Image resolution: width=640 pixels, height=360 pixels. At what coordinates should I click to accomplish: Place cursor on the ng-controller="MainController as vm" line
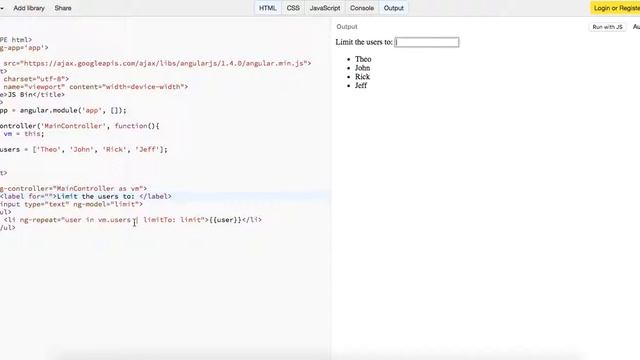pos(73,189)
